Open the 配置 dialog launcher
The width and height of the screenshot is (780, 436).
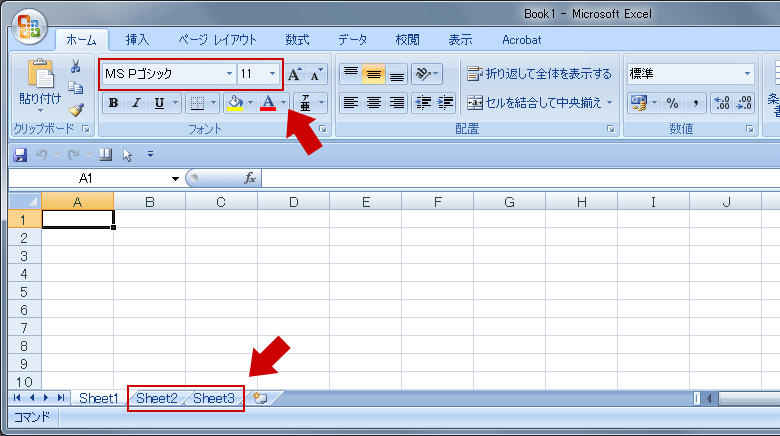point(610,129)
